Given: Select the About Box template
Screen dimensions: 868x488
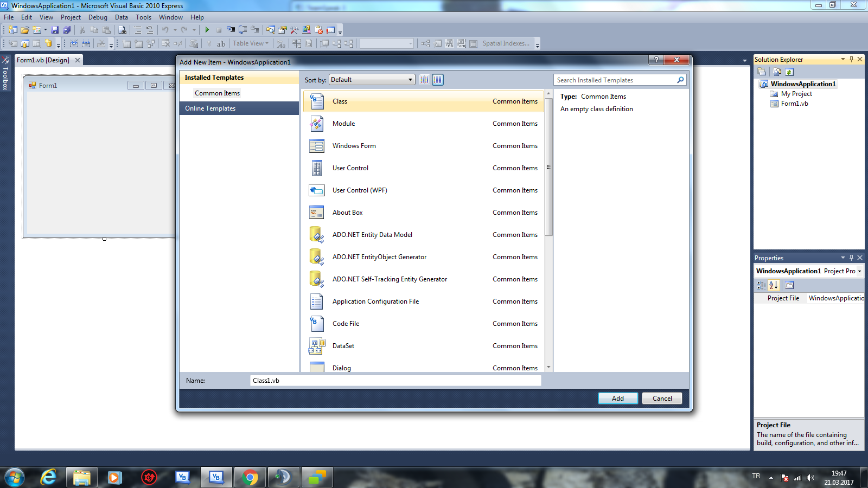Looking at the screenshot, I should pos(424,213).
